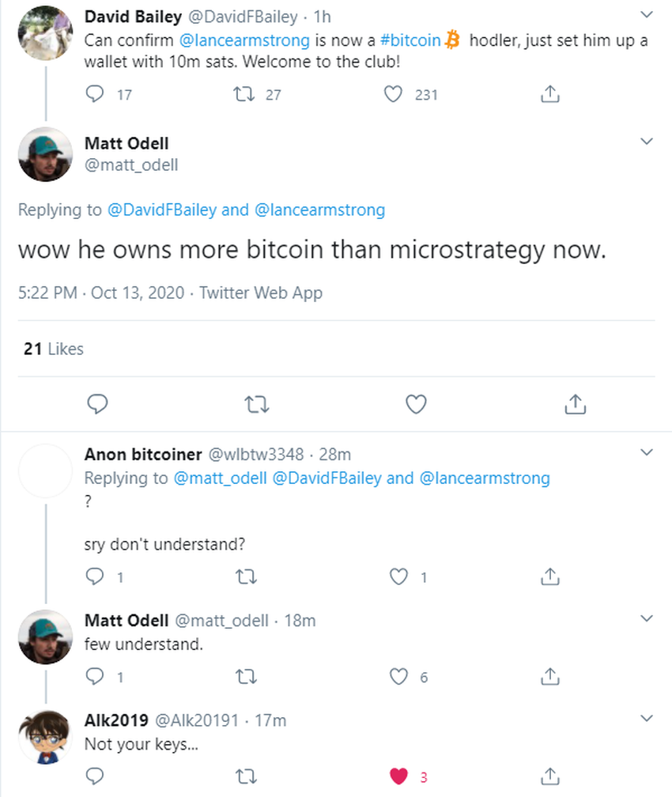Share Alk2019's reply
This screenshot has height=797, width=672.
click(x=549, y=776)
